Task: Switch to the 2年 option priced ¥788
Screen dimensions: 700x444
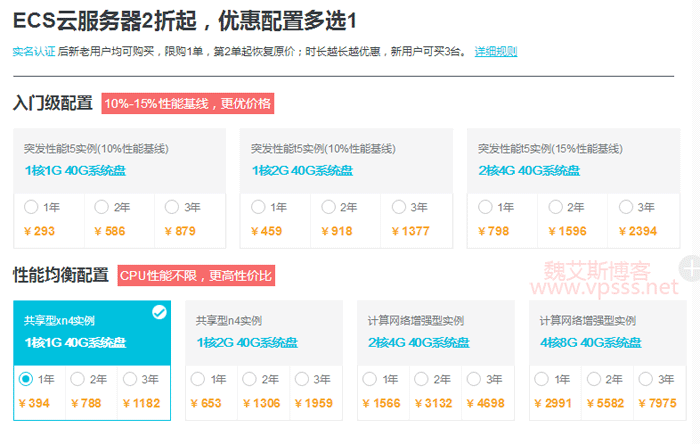Action: click(x=78, y=379)
